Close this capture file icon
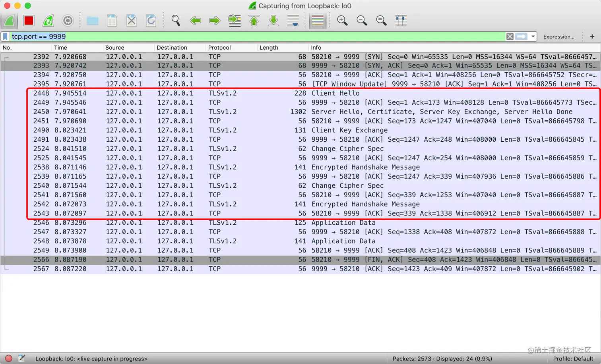The width and height of the screenshot is (601, 364). [132, 21]
